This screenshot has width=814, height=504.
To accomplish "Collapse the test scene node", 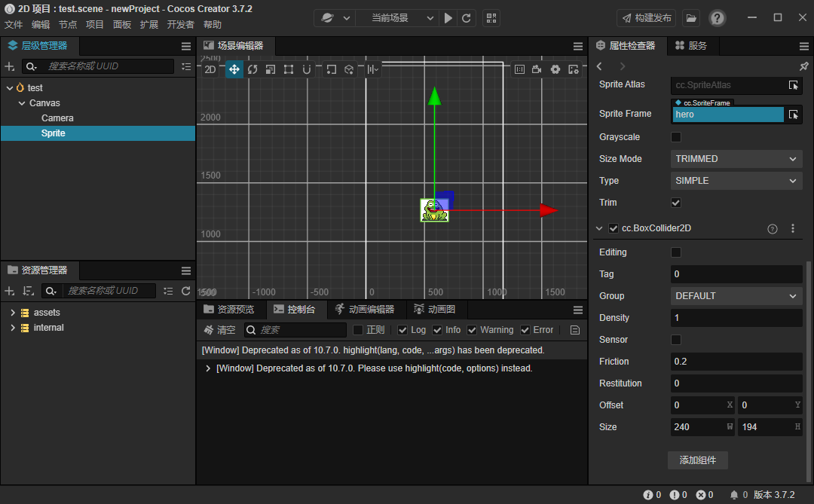I will (10, 88).
